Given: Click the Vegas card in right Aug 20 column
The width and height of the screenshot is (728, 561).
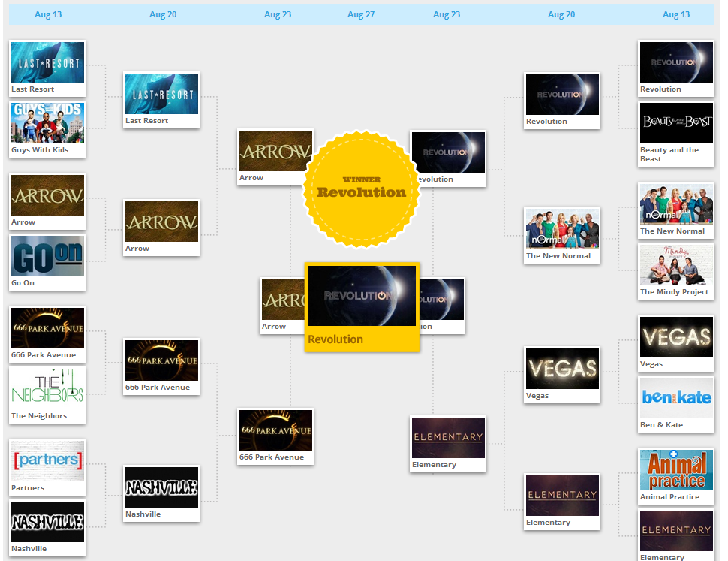Looking at the screenshot, I should click(x=562, y=375).
